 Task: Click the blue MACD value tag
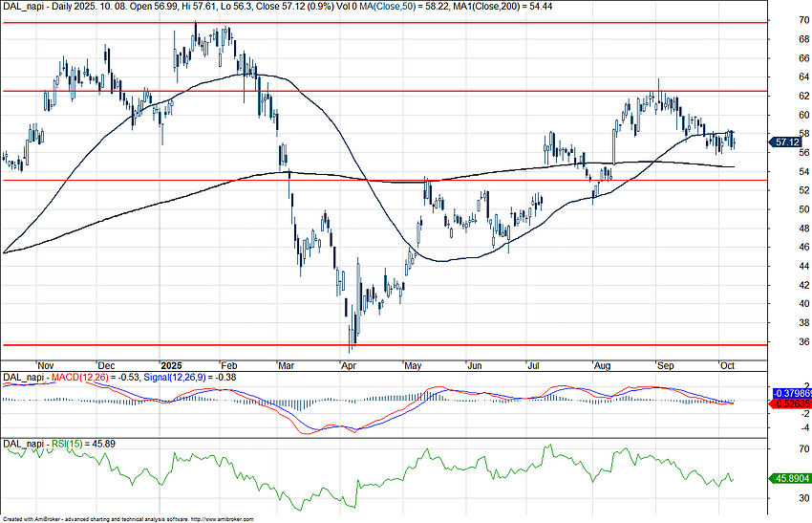pyautogui.click(x=790, y=393)
